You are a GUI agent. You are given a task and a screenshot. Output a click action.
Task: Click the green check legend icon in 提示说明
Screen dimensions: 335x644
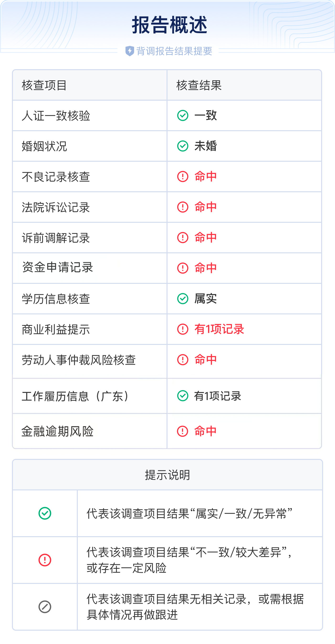[45, 513]
